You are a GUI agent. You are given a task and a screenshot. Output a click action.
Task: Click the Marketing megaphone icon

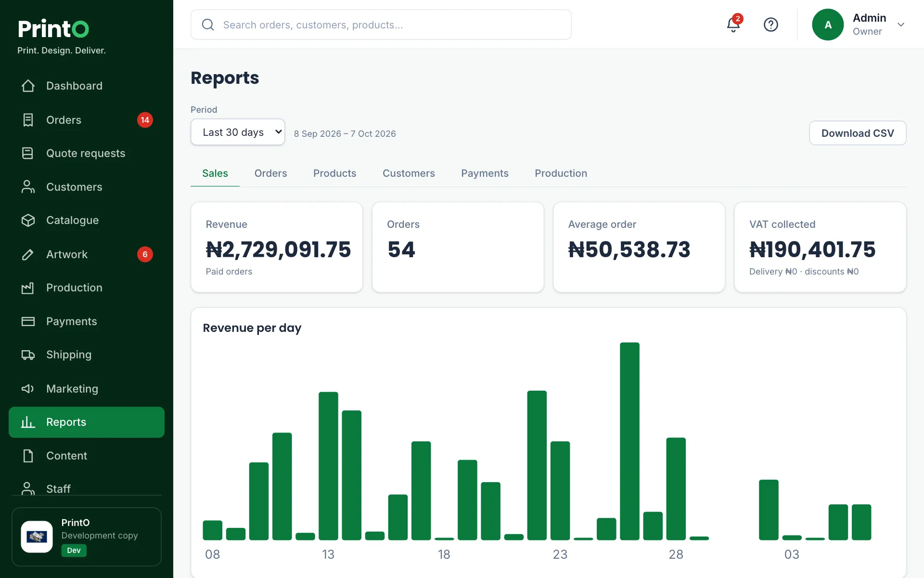[x=28, y=389]
